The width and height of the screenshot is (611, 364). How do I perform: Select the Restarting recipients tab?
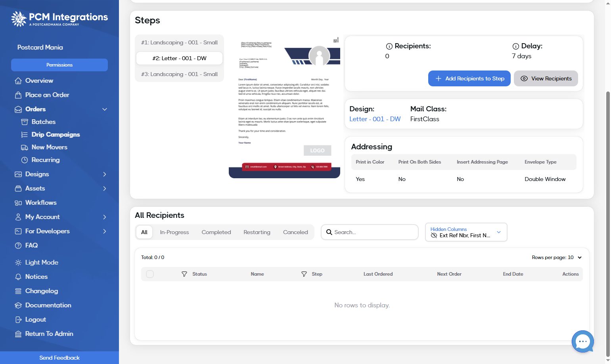click(257, 232)
